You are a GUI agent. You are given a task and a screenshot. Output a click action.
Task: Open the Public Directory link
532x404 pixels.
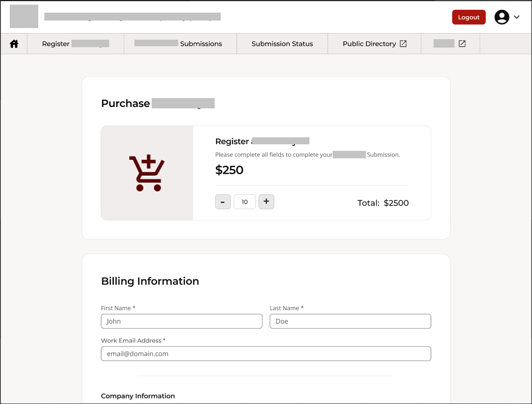[x=370, y=43]
